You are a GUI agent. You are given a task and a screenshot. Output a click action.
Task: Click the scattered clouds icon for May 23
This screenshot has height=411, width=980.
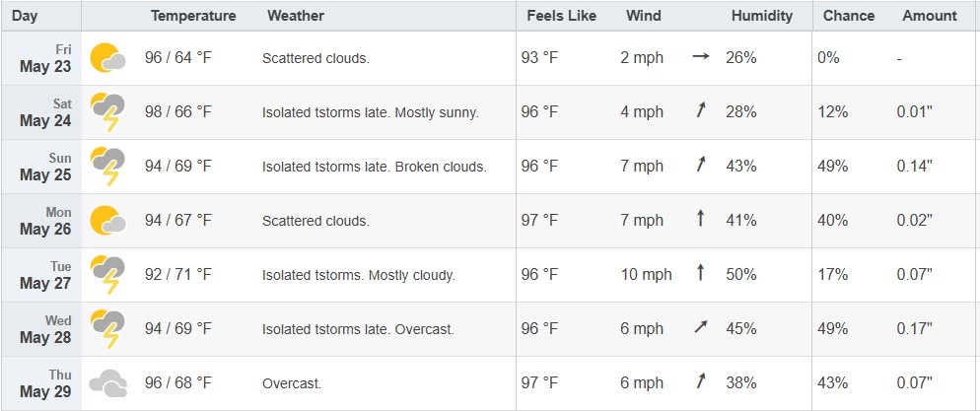108,58
